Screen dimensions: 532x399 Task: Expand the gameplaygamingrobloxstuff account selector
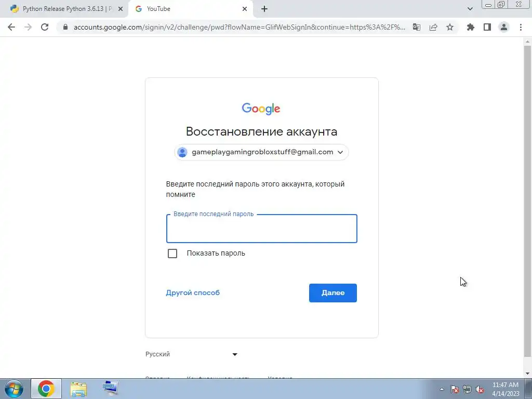[262, 152]
